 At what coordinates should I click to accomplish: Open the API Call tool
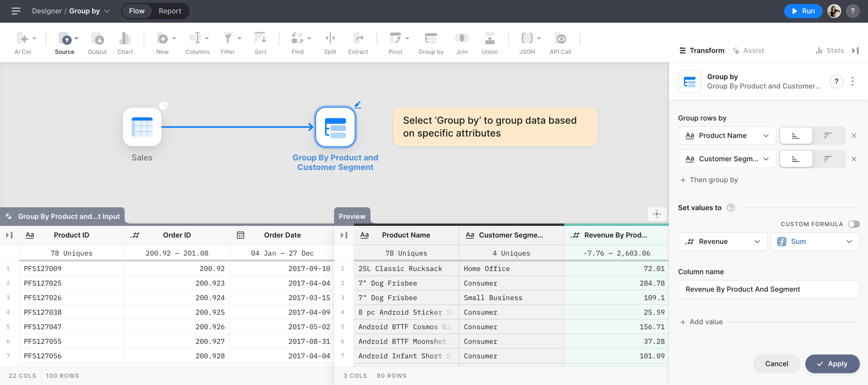(560, 39)
